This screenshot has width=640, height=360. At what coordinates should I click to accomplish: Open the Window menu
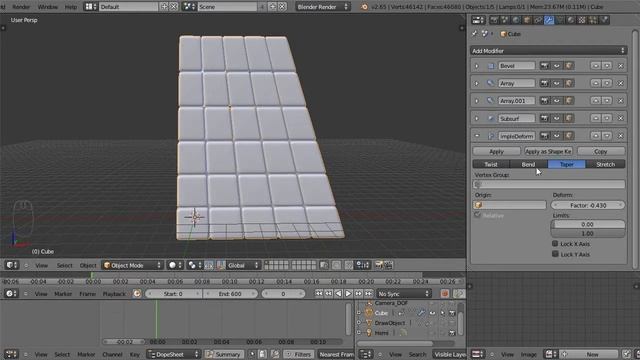tap(47, 7)
